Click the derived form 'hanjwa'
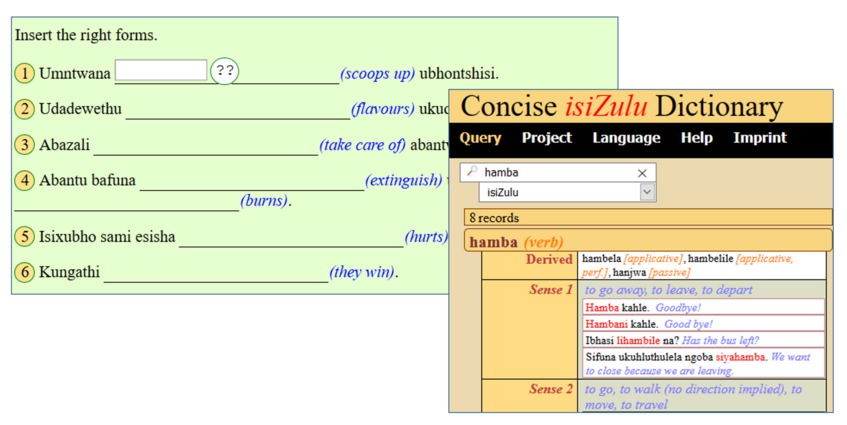847x425 pixels. (x=629, y=272)
